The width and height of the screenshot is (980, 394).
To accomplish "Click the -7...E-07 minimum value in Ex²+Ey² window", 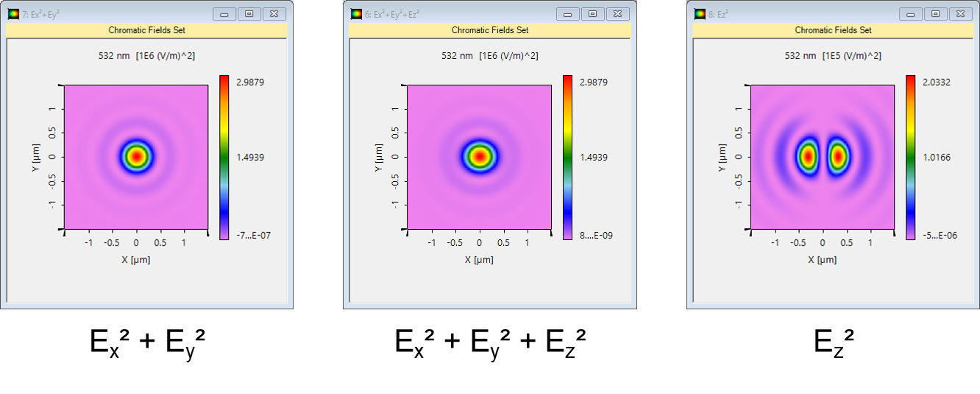I will [x=252, y=235].
